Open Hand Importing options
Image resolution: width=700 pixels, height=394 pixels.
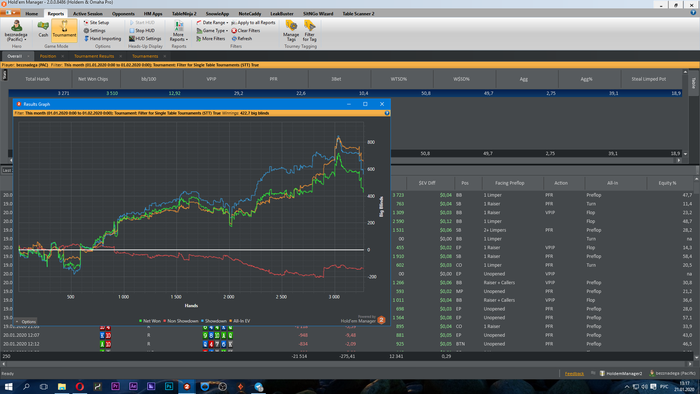click(102, 39)
